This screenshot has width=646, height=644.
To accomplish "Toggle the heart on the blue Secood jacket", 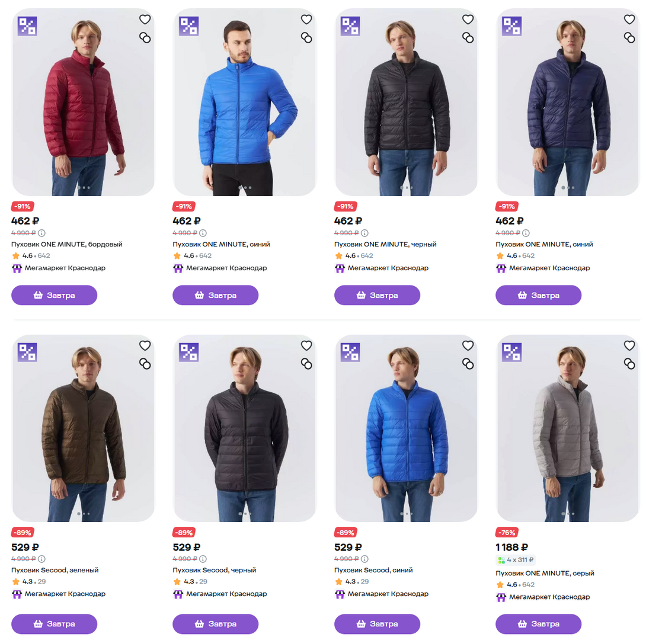I will point(468,345).
